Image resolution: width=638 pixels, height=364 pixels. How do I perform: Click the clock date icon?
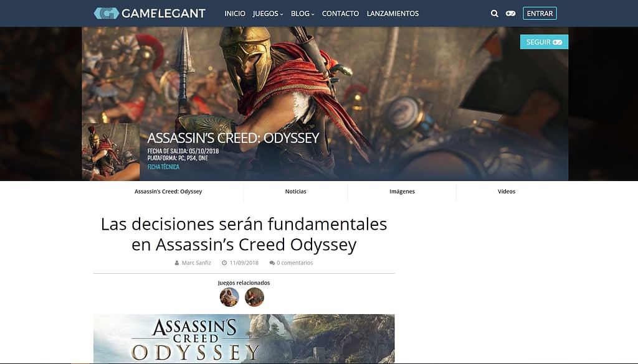point(224,263)
